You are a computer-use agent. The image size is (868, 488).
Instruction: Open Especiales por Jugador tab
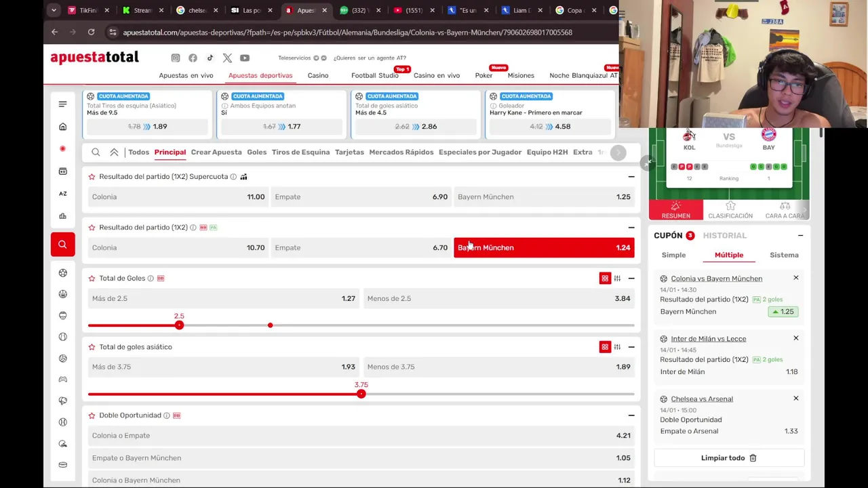pos(480,152)
